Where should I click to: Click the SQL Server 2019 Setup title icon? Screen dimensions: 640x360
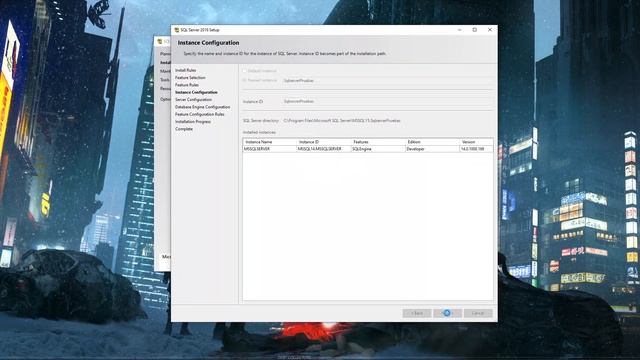pyautogui.click(x=177, y=30)
